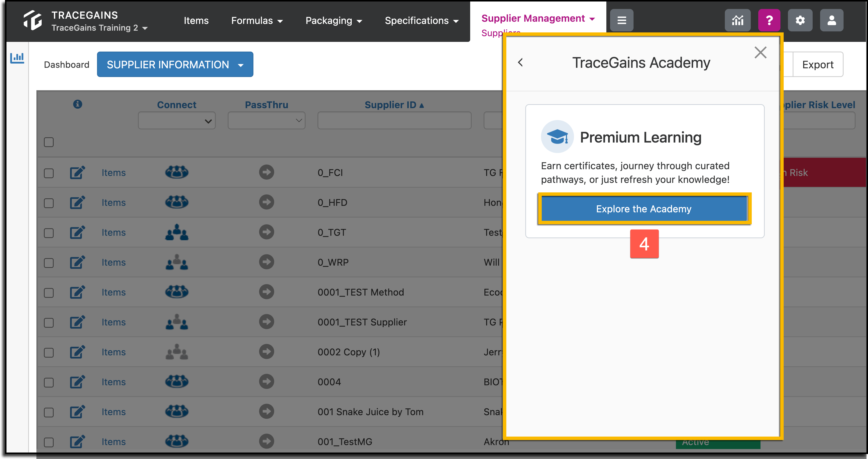Click the PassThru arrow for 0004
The width and height of the screenshot is (868, 459).
click(x=266, y=382)
